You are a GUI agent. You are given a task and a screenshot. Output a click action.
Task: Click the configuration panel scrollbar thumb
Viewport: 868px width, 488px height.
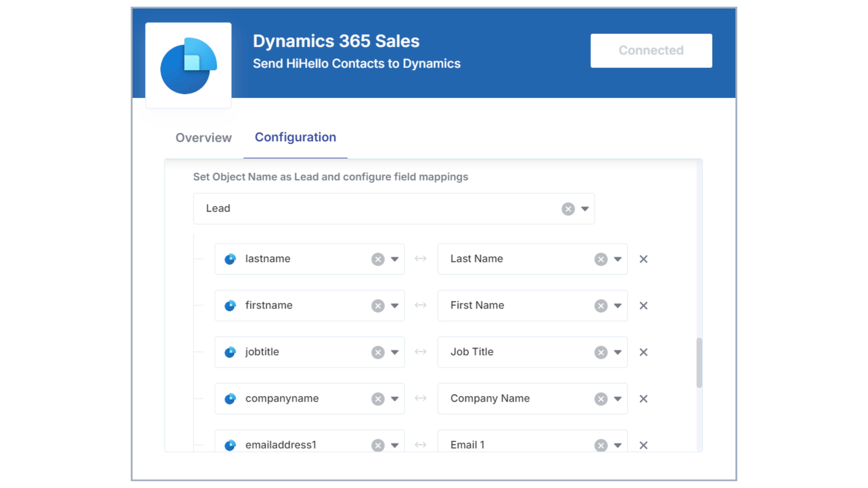pyautogui.click(x=699, y=363)
